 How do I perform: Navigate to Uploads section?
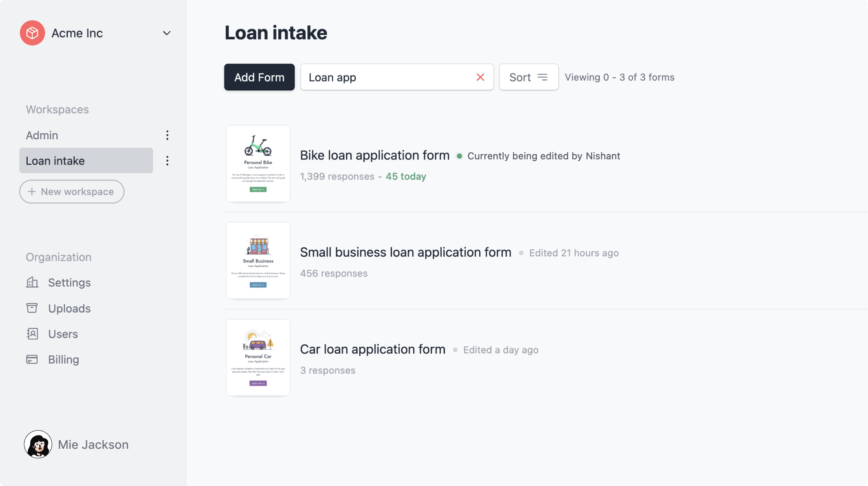pos(69,308)
